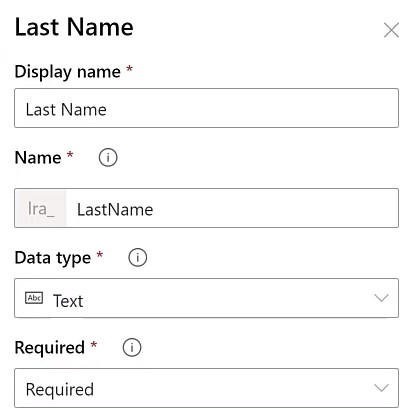Click the info icon beside Data type

(137, 257)
